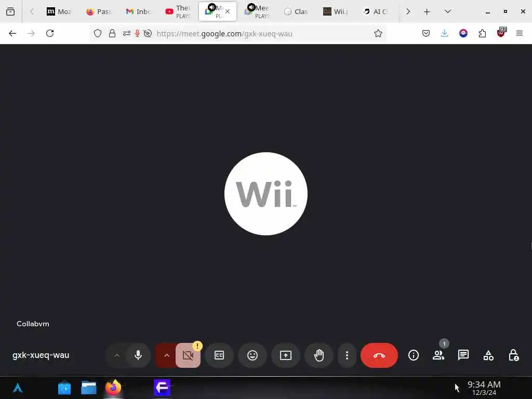Switch to the Pass tab
The image size is (532, 399).
[98, 11]
